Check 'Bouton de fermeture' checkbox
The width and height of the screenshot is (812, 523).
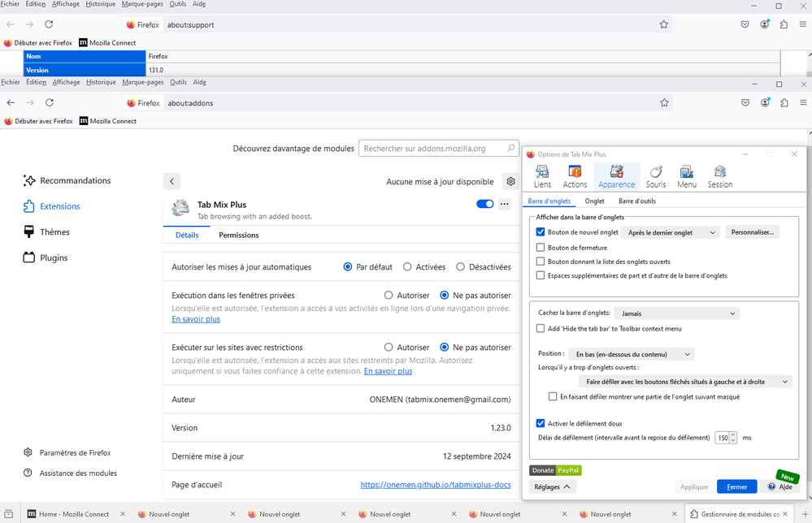(541, 247)
